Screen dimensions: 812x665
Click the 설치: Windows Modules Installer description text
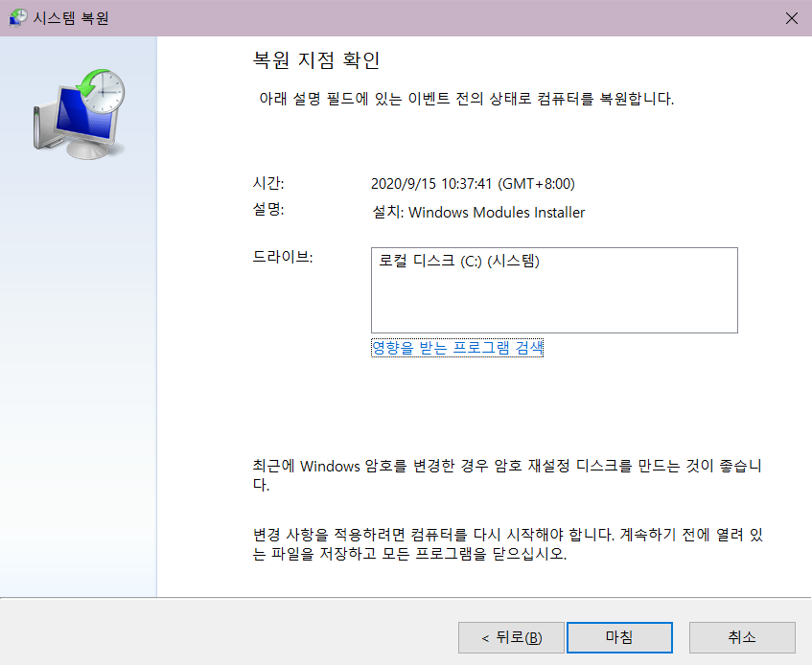[477, 212]
